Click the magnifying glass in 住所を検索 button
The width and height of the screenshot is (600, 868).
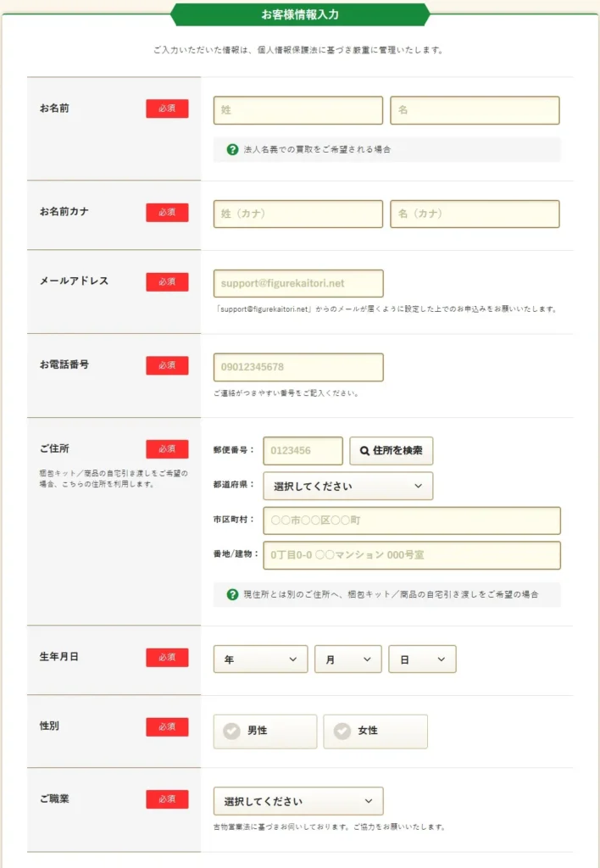click(x=363, y=450)
